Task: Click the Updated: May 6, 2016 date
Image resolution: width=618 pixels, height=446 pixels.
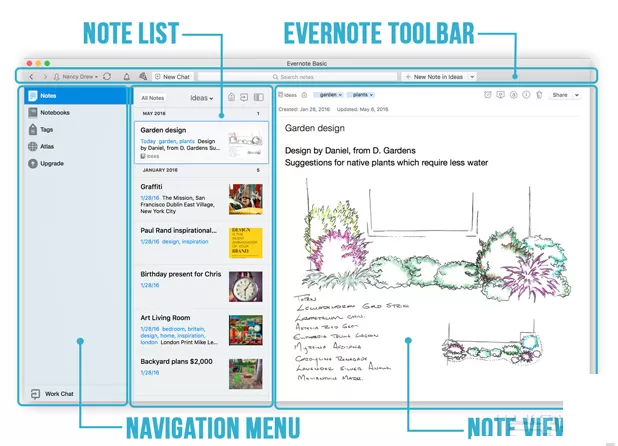Action: [x=362, y=110]
